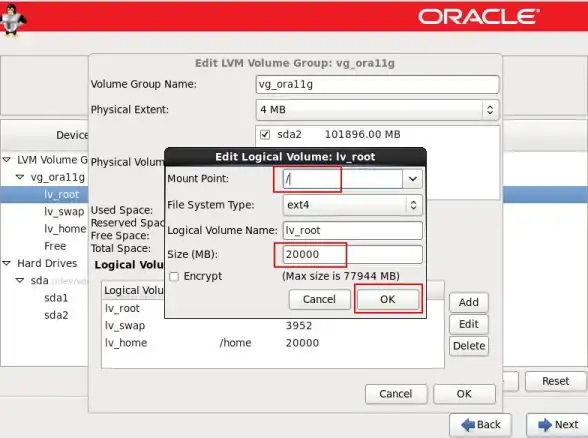Select the lv_home row in Logical Volumes list
This screenshot has width=588, height=438.
[273, 343]
